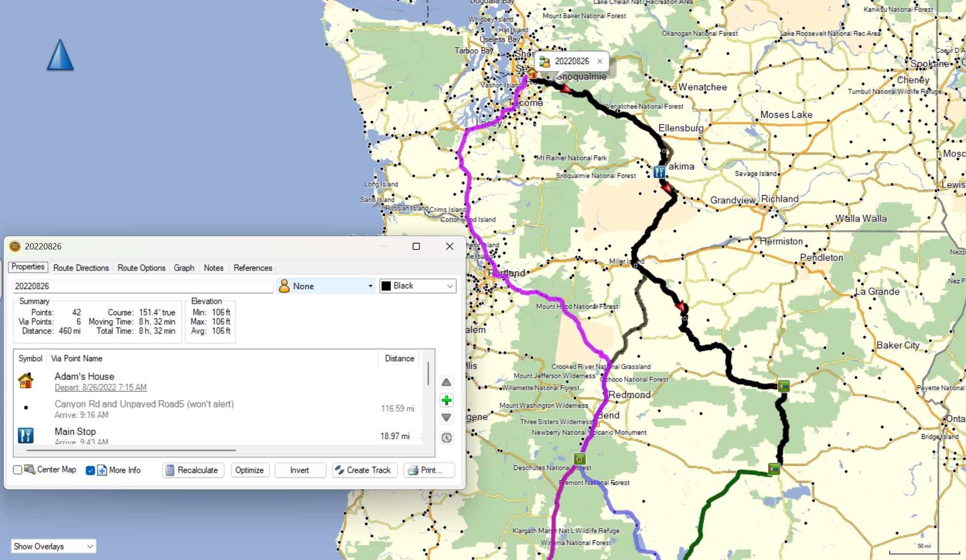Move via point down with down arrow
966x560 pixels.
[x=446, y=417]
